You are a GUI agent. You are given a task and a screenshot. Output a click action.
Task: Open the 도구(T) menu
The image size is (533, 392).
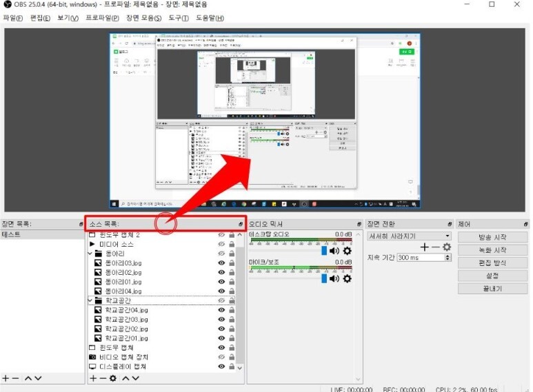[x=179, y=18]
